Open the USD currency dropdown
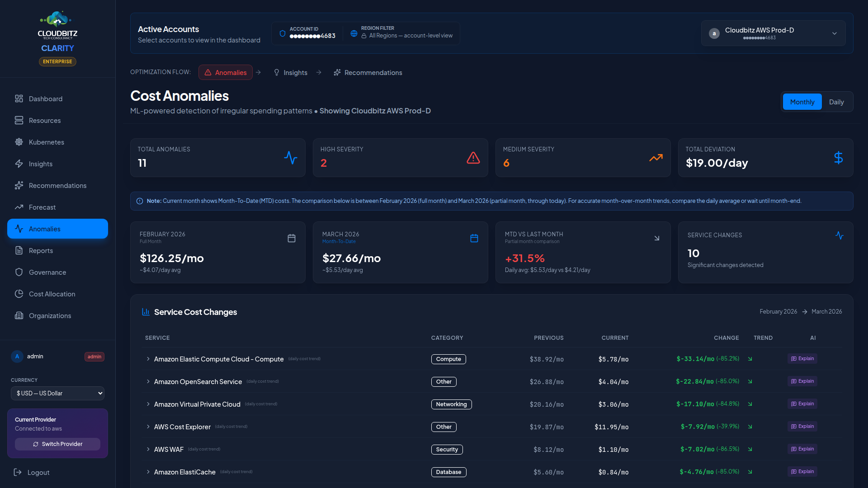868x488 pixels. point(57,393)
